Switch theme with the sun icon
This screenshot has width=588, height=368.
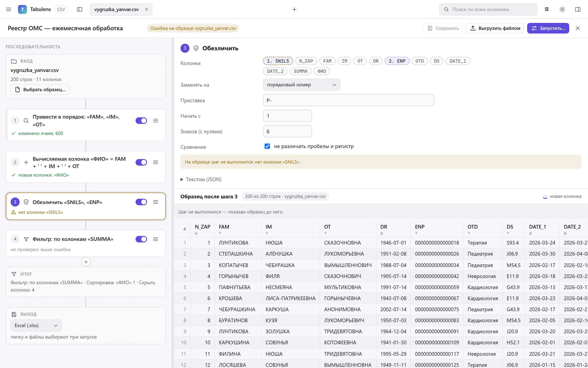click(x=562, y=9)
